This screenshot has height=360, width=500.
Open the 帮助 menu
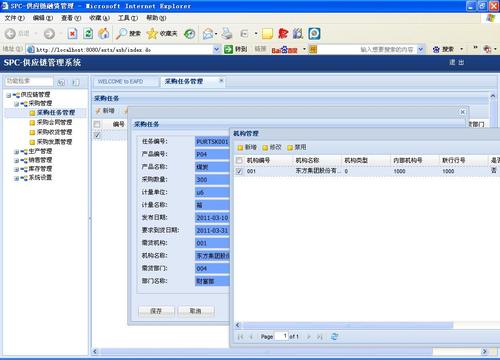tap(156, 18)
